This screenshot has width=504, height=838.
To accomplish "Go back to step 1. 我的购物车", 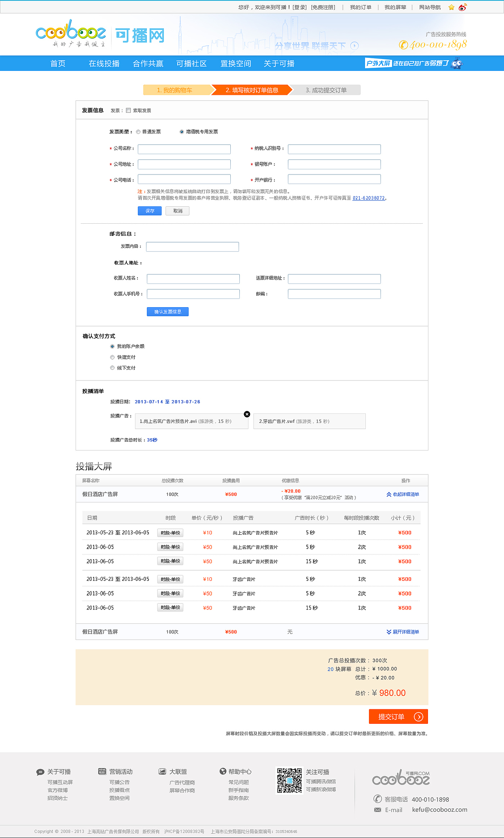I will coord(177,90).
